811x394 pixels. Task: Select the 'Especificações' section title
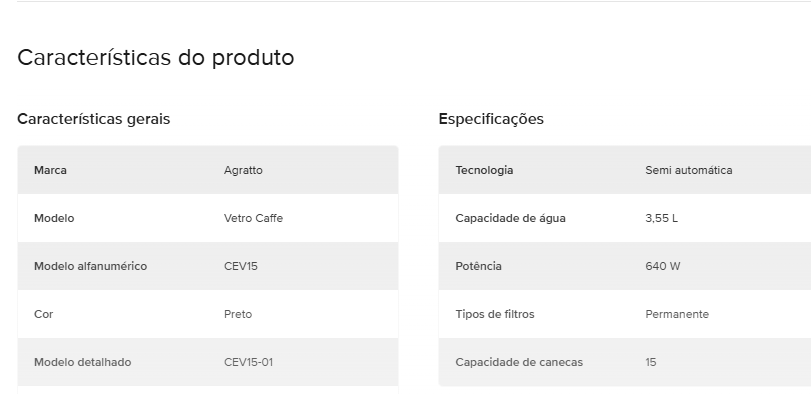point(491,119)
